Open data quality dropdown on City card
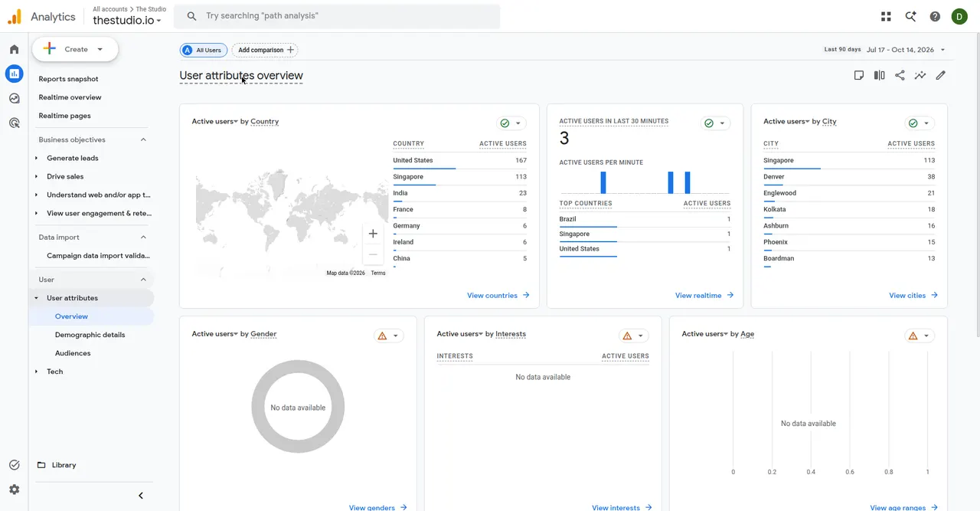Viewport: 980px width, 511px height. point(920,123)
